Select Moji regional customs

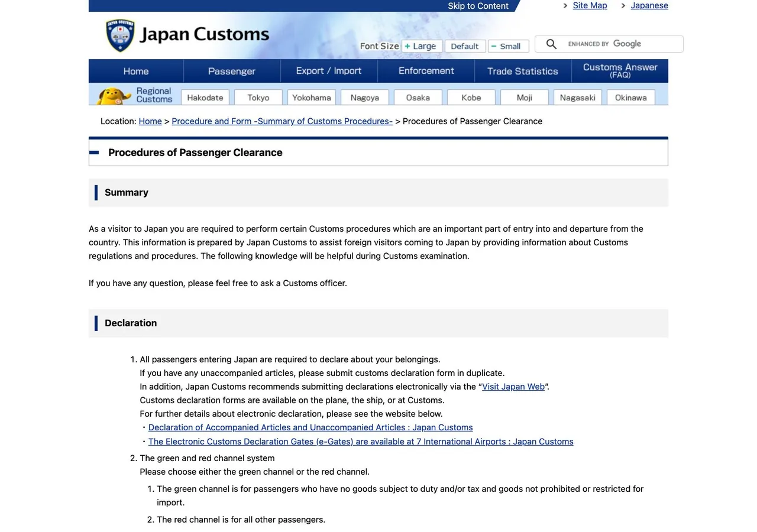point(525,98)
